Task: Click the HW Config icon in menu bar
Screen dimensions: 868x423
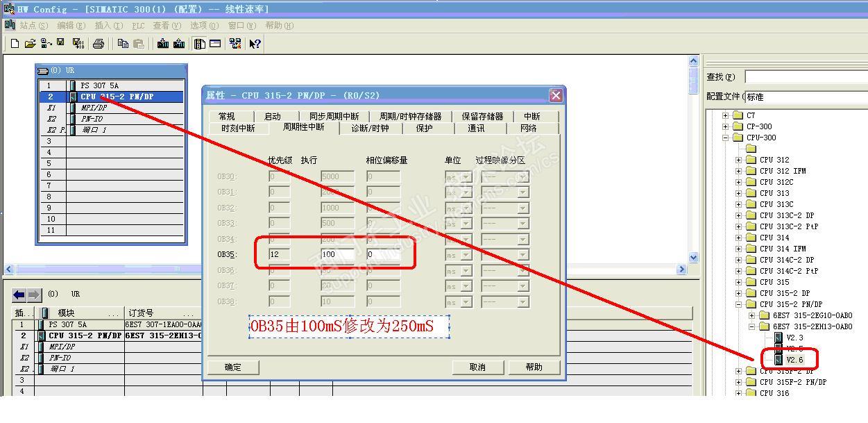Action: [10, 25]
